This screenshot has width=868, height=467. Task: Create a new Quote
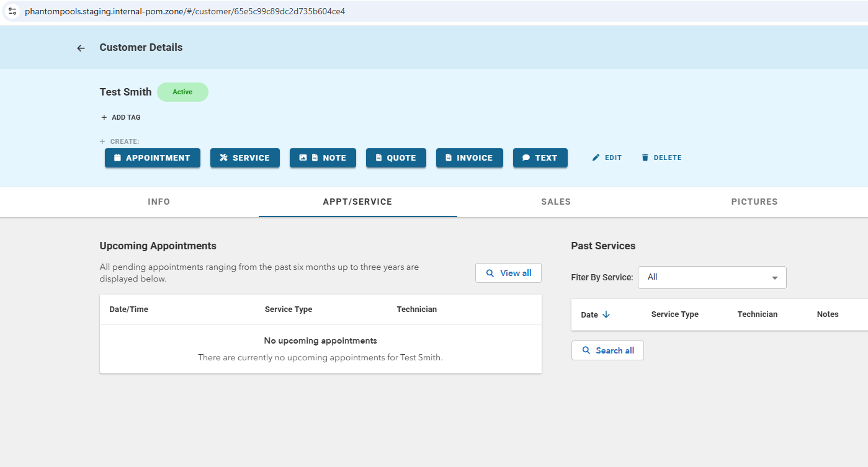[396, 158]
